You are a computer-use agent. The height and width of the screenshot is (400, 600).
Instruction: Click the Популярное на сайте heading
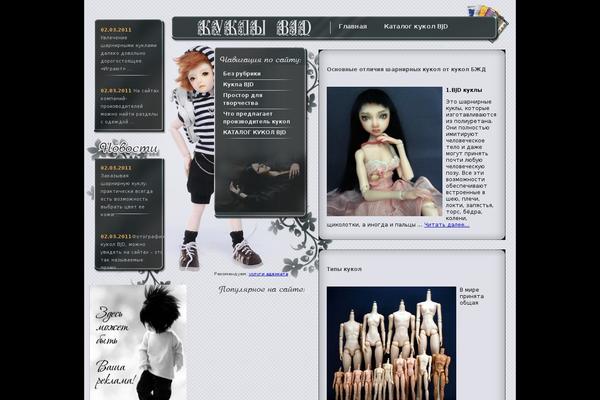click(x=262, y=290)
